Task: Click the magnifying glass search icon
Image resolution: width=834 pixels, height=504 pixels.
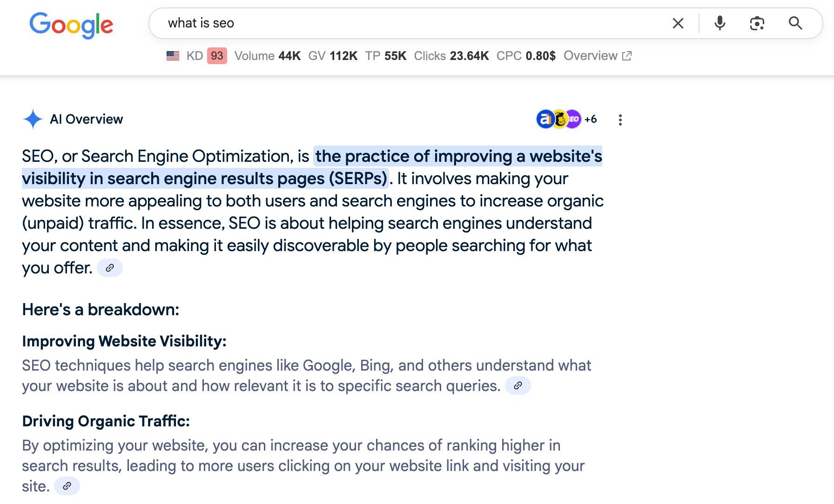Action: pyautogui.click(x=796, y=23)
